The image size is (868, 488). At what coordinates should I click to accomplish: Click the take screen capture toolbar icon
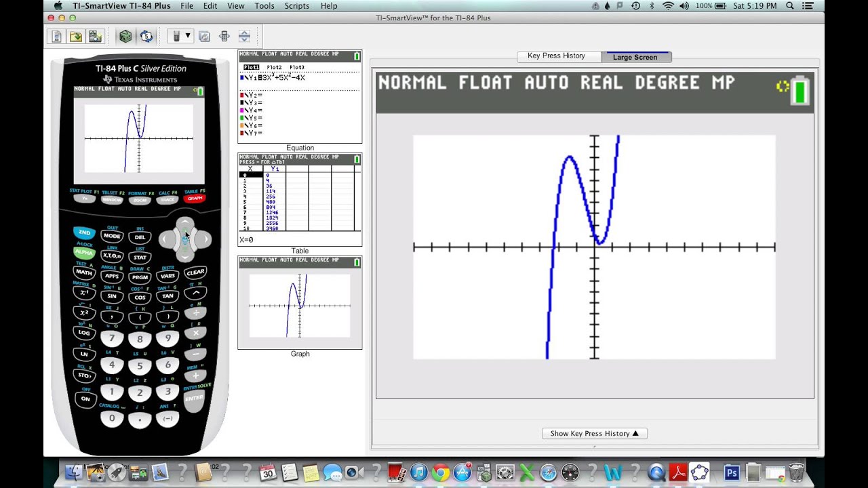click(x=95, y=36)
